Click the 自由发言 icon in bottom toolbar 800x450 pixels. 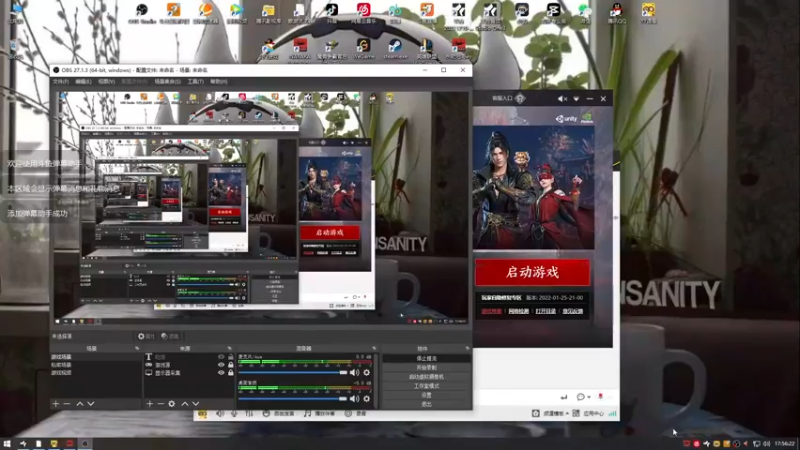(266, 413)
